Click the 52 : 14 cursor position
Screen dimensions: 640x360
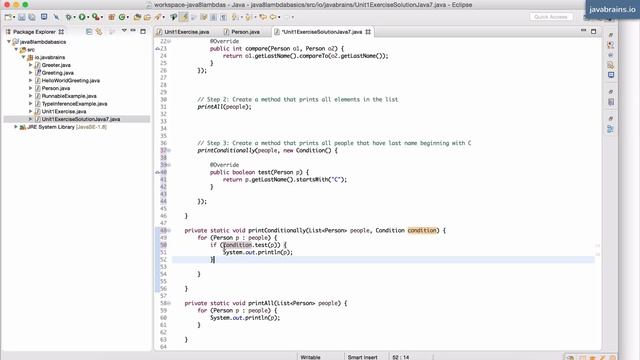click(401, 357)
